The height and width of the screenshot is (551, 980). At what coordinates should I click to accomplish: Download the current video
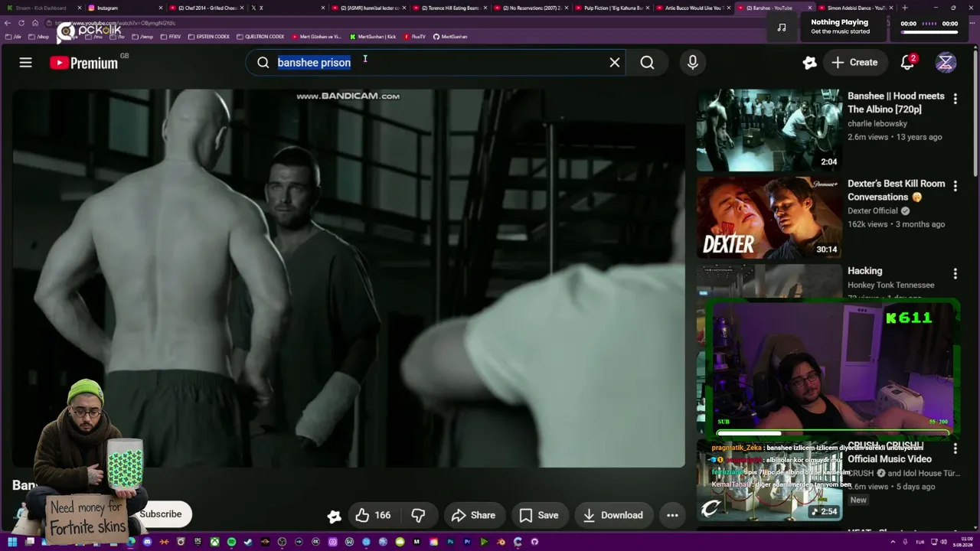612,515
